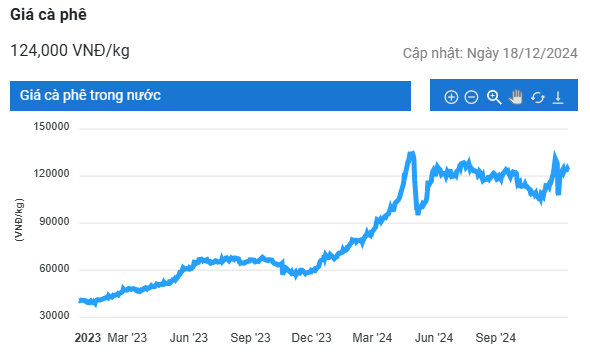Viewport: 590px width, 361px height.
Task: Click the zoom out minus icon
Action: click(x=471, y=97)
